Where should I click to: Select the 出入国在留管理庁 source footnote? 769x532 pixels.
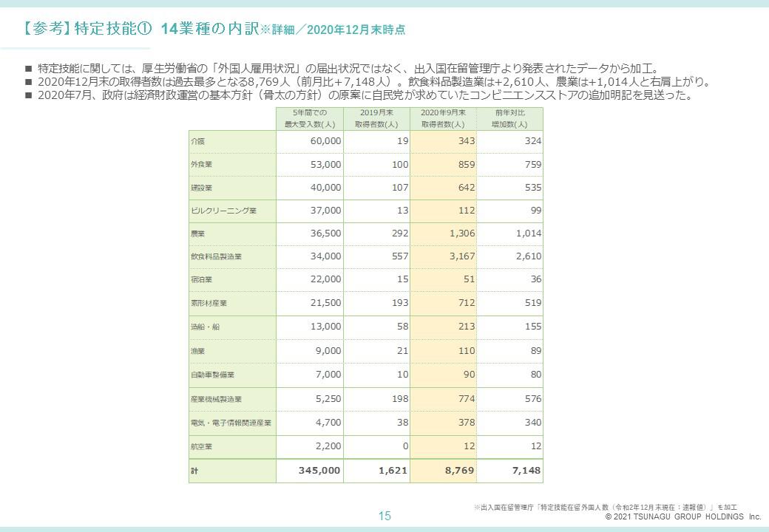pos(606,508)
